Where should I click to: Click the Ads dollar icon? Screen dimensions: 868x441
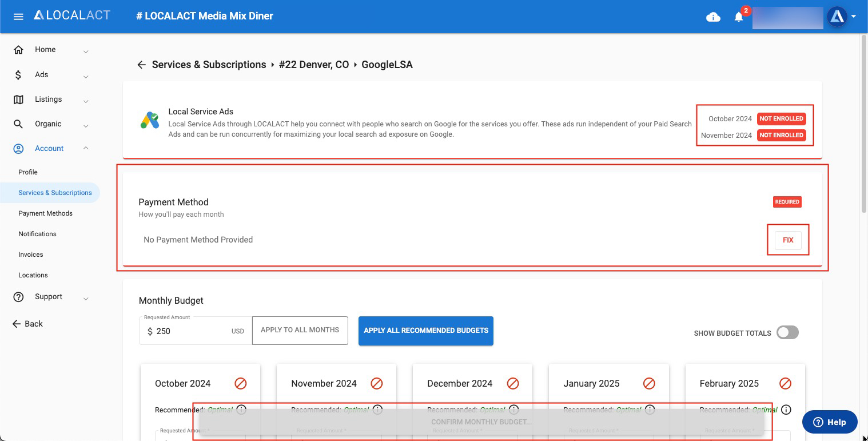click(x=18, y=75)
